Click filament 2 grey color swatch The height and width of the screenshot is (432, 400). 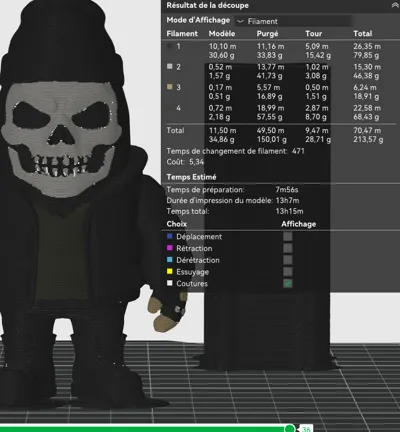[170, 66]
